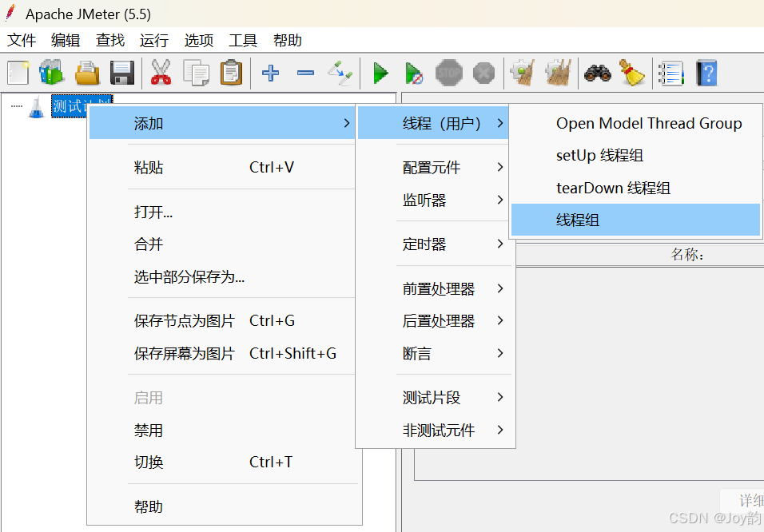This screenshot has height=532, width=764.
Task: Click the Toggle enable/disable icon
Action: [340, 73]
